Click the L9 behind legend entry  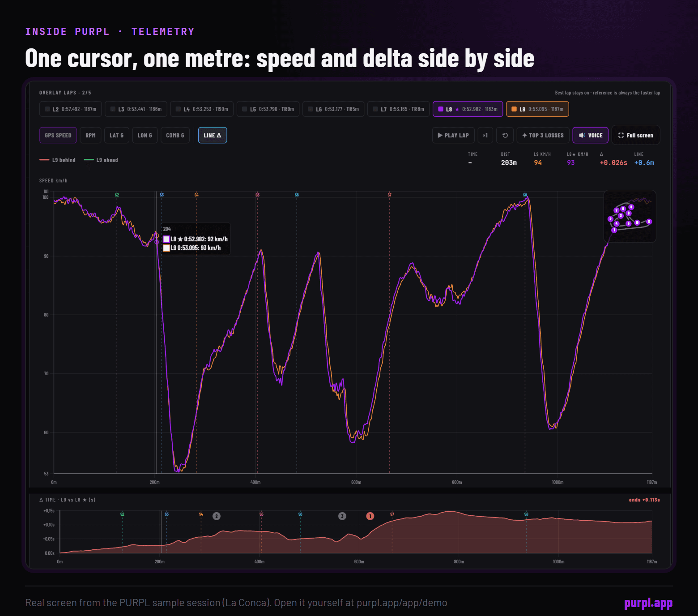coord(57,160)
